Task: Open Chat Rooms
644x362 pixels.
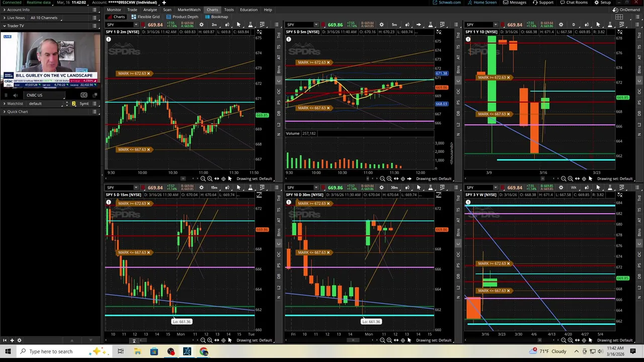Action: [574, 3]
